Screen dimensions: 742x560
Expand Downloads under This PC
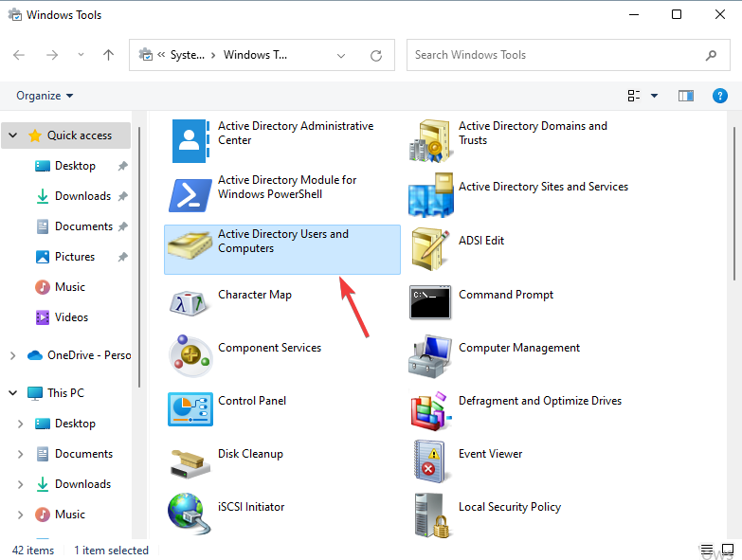pyautogui.click(x=20, y=484)
